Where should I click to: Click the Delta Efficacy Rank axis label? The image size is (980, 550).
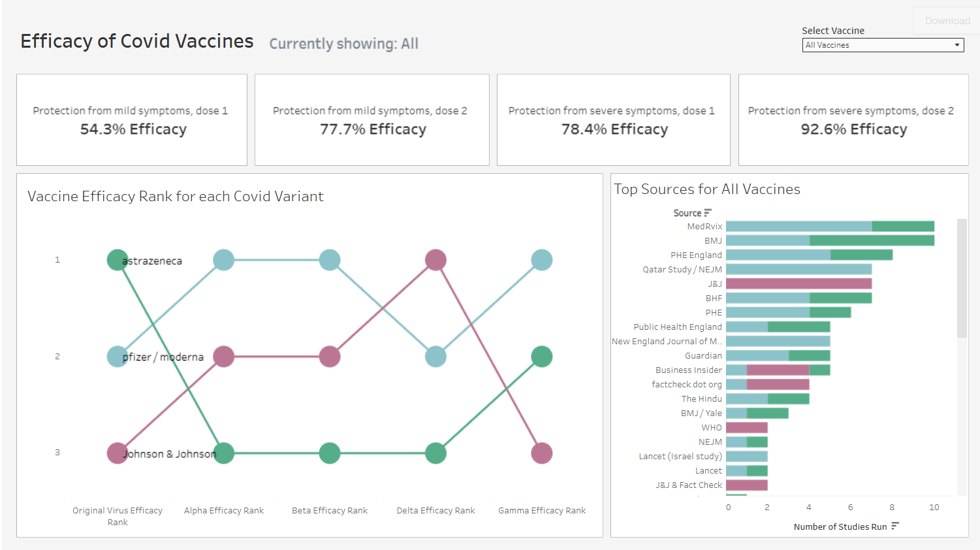pyautogui.click(x=435, y=511)
